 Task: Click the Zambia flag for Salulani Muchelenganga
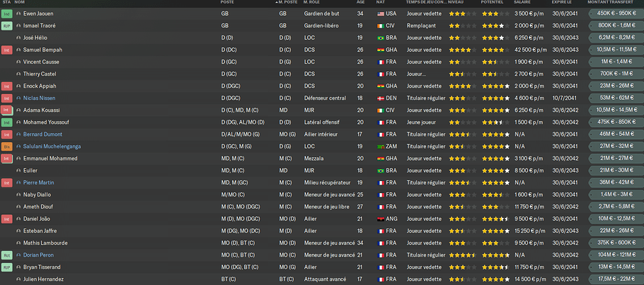click(381, 146)
